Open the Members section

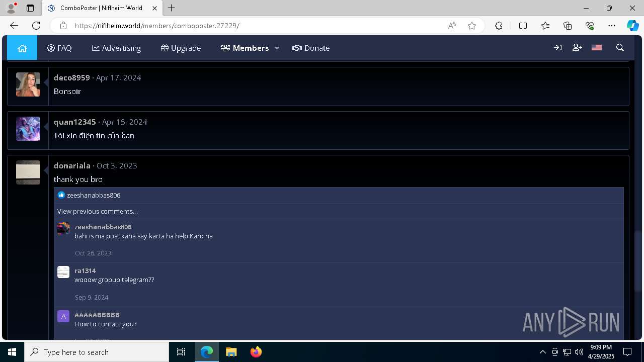pyautogui.click(x=245, y=48)
